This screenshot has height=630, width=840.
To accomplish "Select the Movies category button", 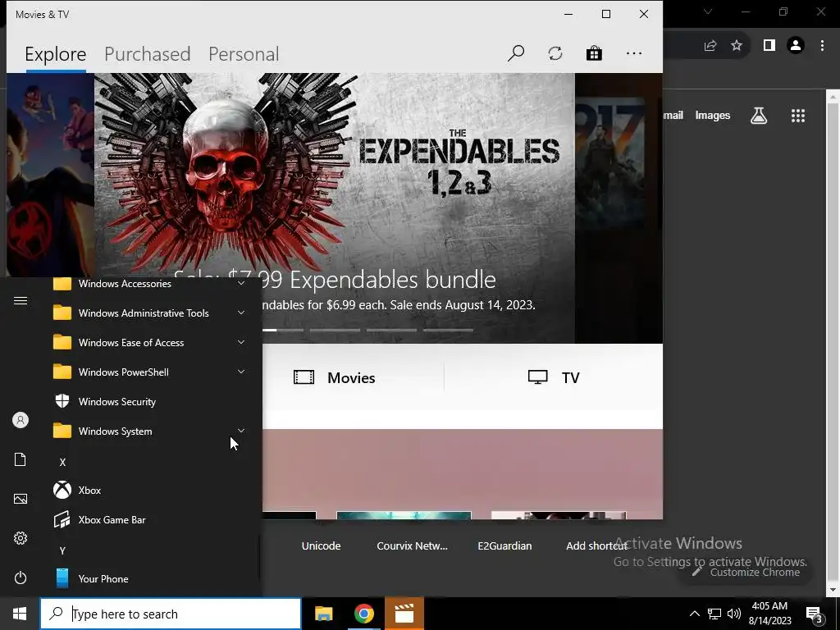I will click(335, 377).
